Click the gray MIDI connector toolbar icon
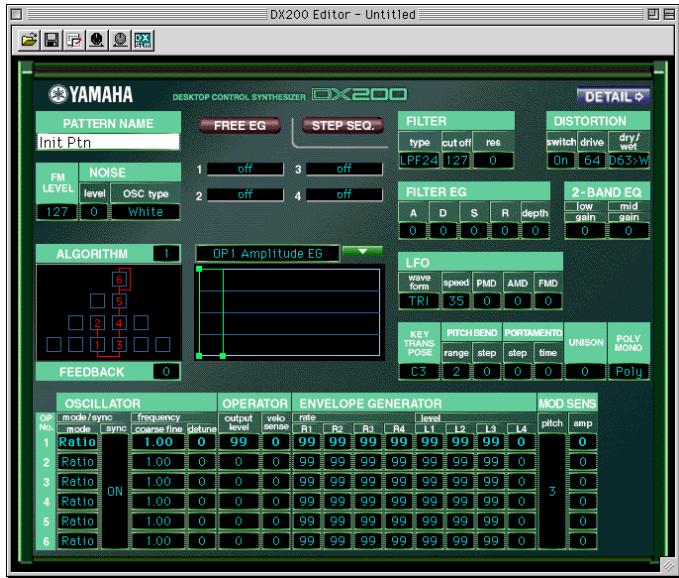Viewport: 679px width, 578px height. click(x=120, y=41)
